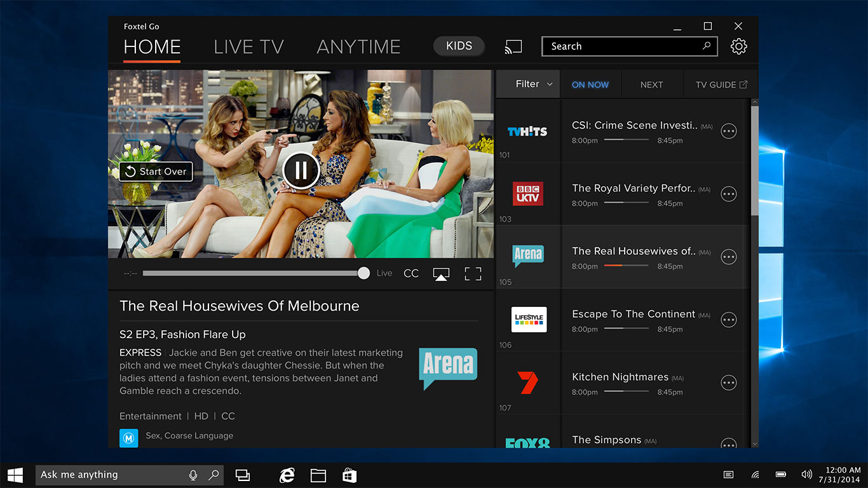The image size is (868, 488).
Task: Select the ON NOW tab
Action: [x=590, y=85]
